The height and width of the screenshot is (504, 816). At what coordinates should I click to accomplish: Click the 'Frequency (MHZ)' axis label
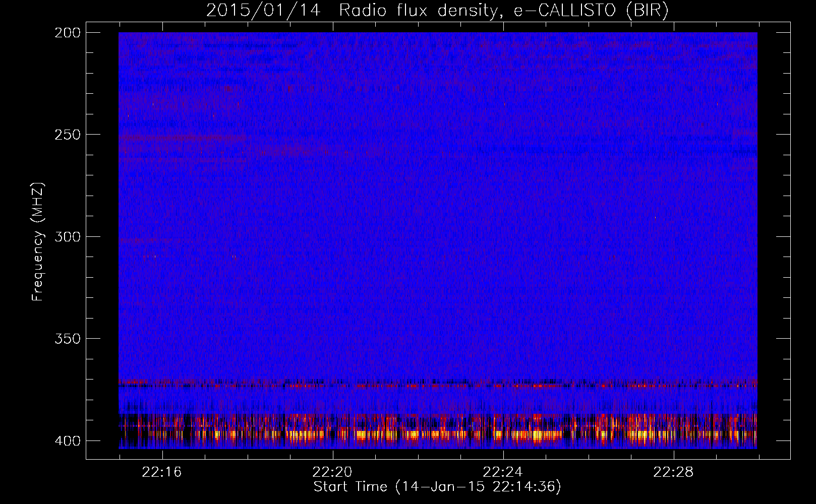point(38,242)
